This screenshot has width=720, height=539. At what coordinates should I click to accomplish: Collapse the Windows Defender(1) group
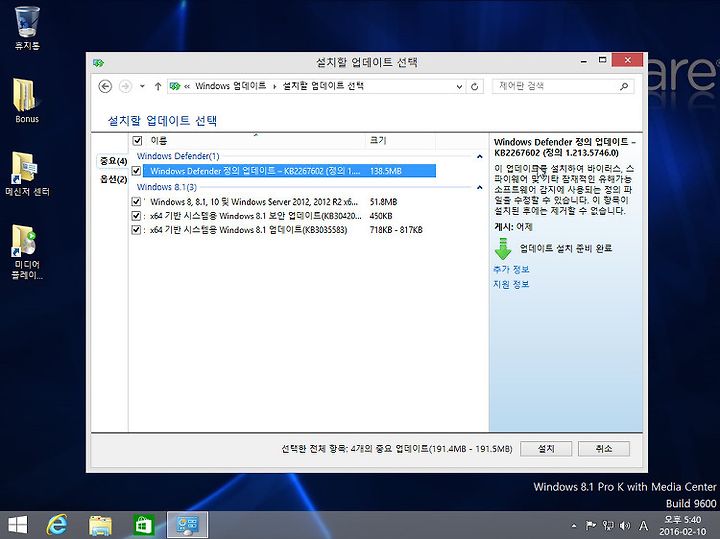pos(479,157)
